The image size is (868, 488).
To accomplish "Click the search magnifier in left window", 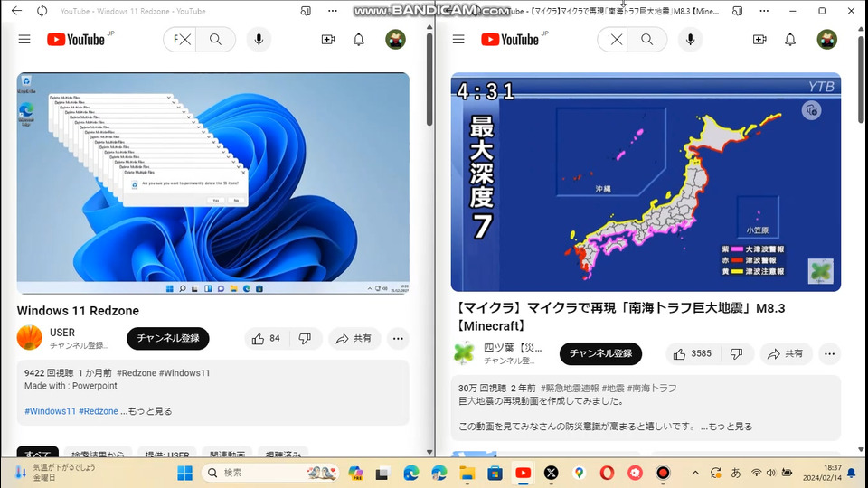I will (215, 39).
